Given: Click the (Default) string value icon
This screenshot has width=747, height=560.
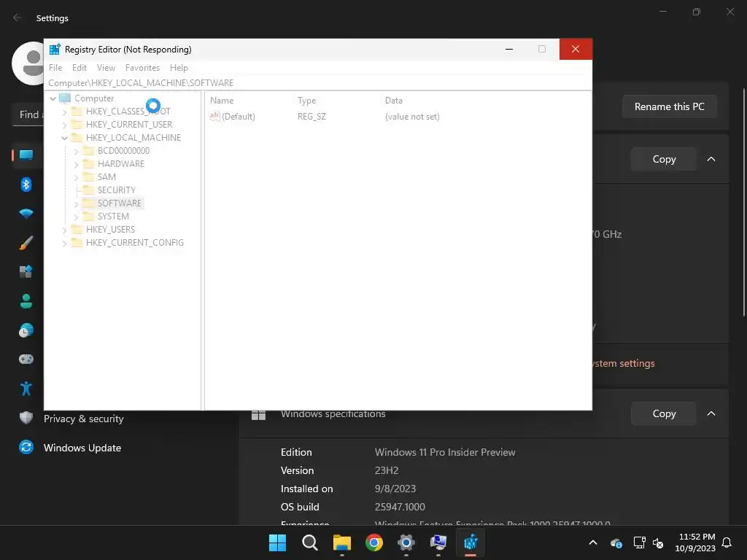Looking at the screenshot, I should 214,116.
